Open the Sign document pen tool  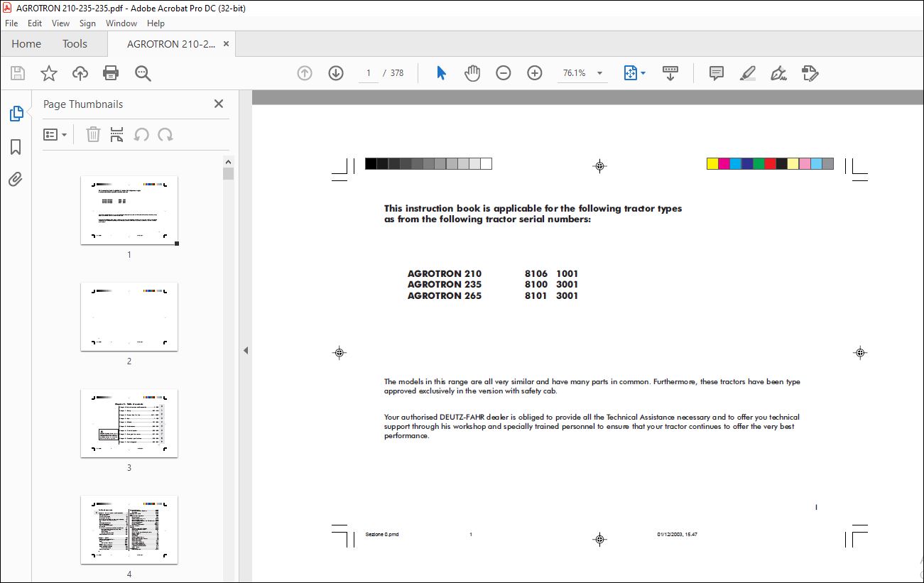779,73
